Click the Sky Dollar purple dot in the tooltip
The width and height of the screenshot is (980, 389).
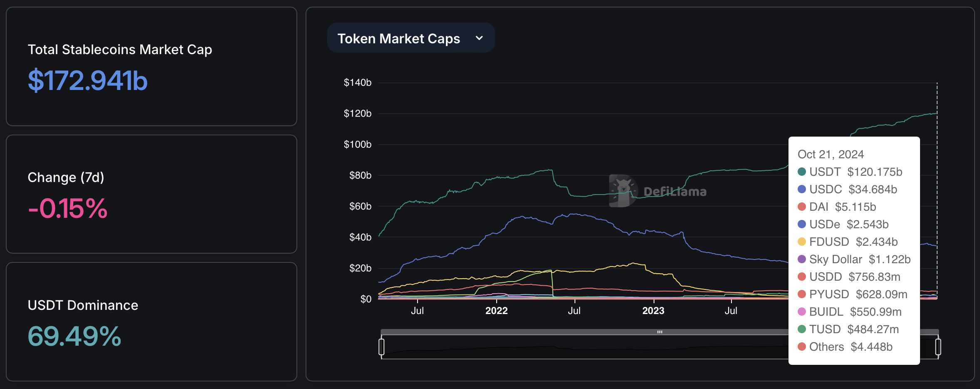[x=802, y=259]
